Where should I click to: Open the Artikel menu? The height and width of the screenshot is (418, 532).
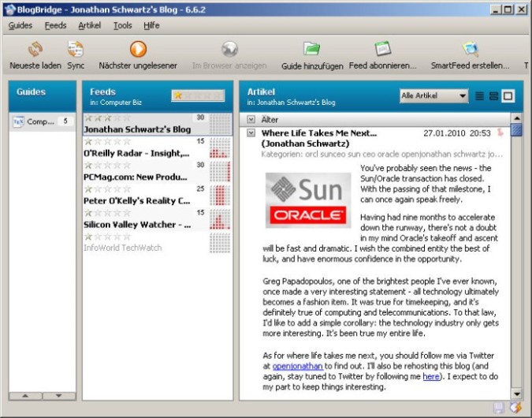(89, 25)
